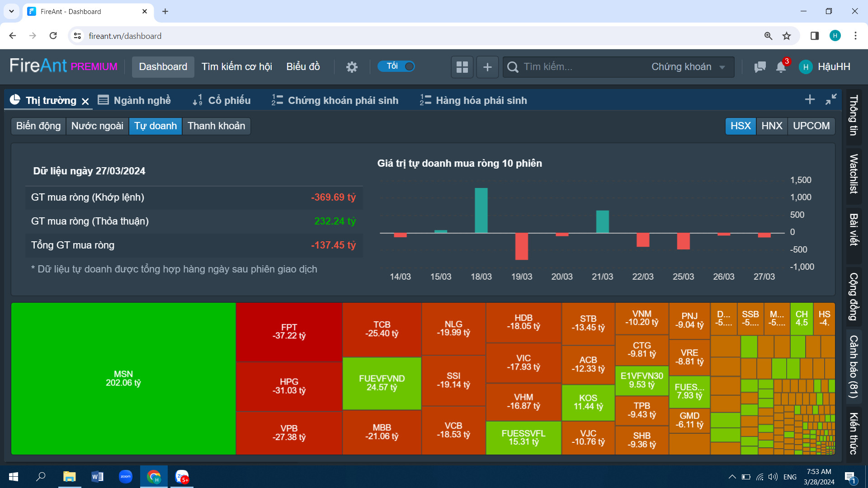Select the Thanh khoản button
The height and width of the screenshot is (488, 868).
[216, 126]
